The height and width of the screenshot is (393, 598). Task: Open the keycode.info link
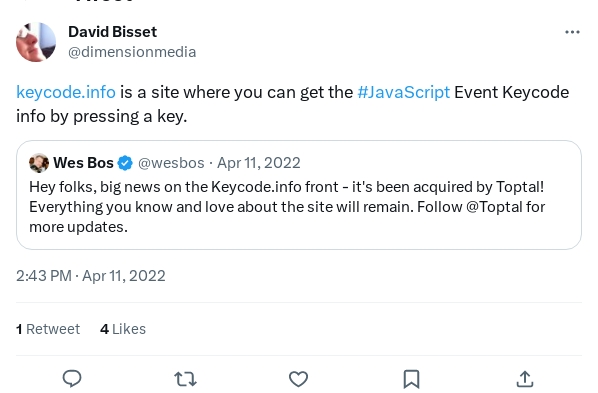66,92
